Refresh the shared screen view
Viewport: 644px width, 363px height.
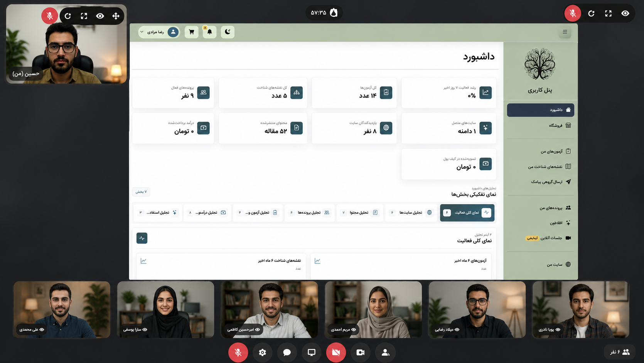(591, 14)
